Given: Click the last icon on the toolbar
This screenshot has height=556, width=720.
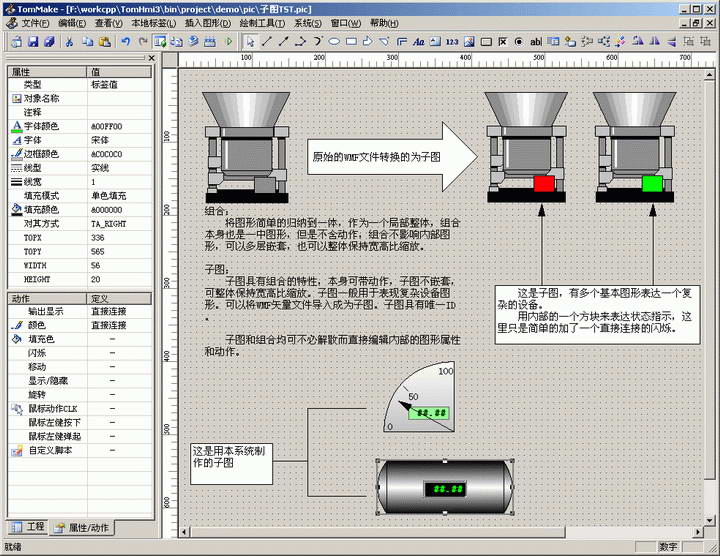Looking at the screenshot, I should (x=705, y=42).
